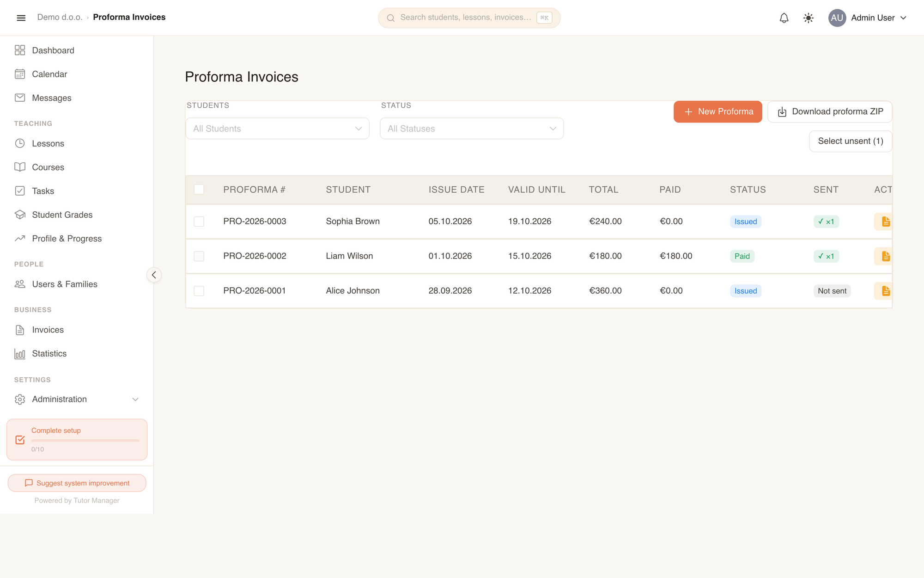Click the Tasks checkmark icon
This screenshot has width=924, height=578.
pos(20,191)
